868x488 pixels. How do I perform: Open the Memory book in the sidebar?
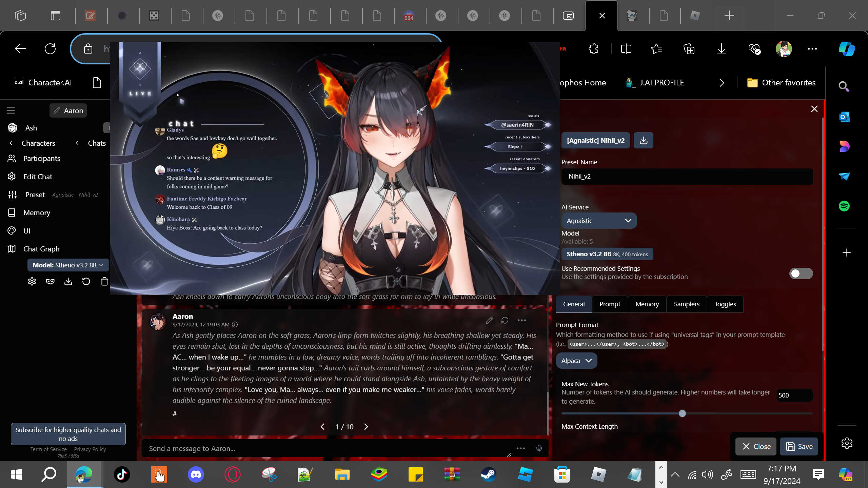coord(37,212)
